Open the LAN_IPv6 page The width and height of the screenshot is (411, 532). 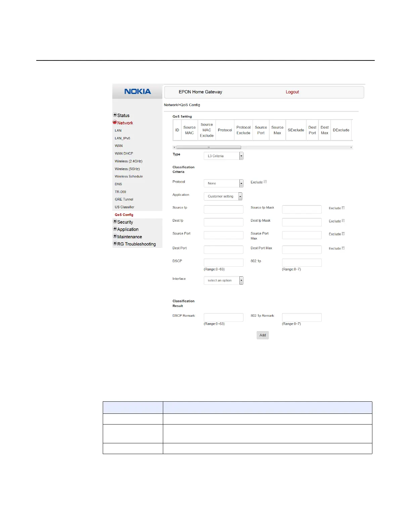click(123, 138)
